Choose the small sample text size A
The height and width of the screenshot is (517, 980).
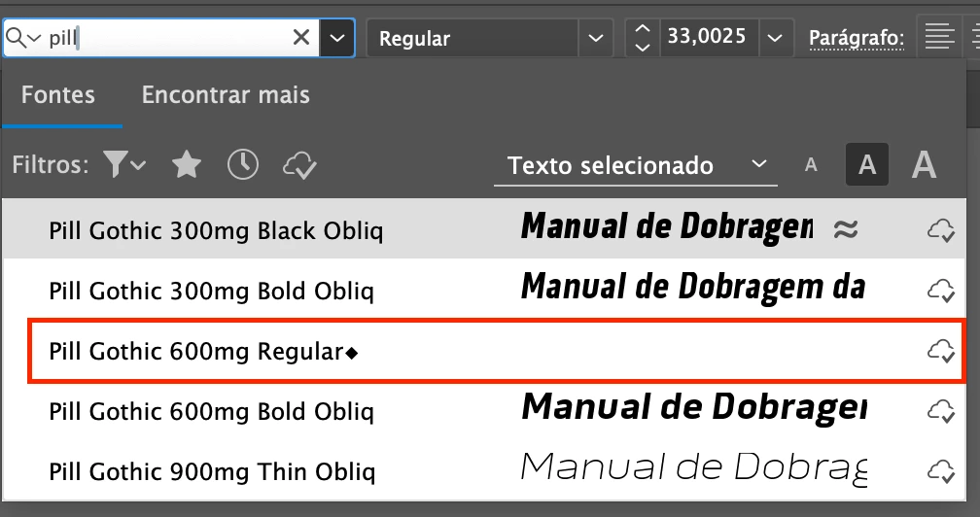click(811, 165)
